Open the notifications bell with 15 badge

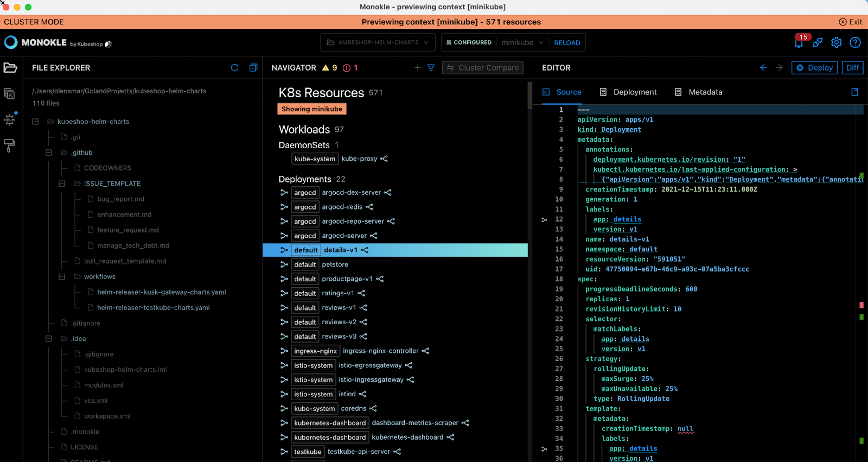[x=799, y=42]
